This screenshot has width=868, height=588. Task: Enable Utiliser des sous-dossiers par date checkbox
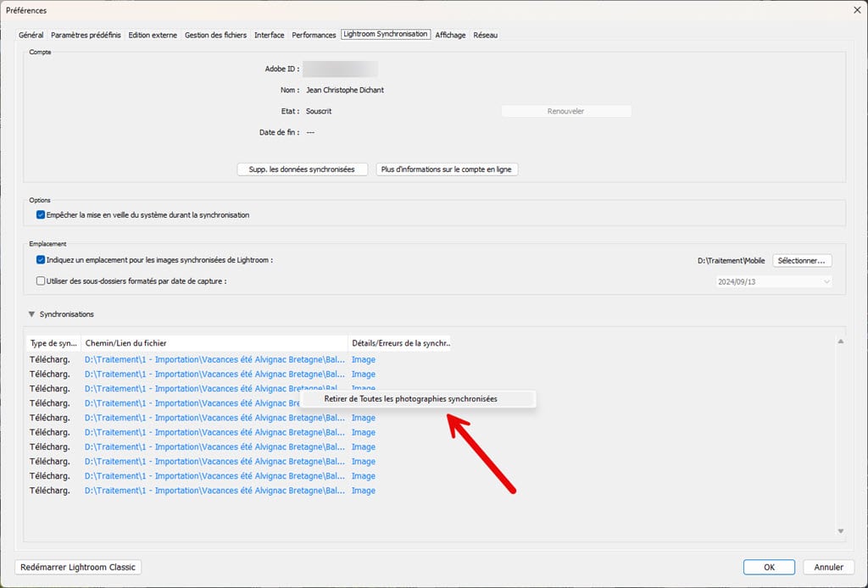[41, 281]
